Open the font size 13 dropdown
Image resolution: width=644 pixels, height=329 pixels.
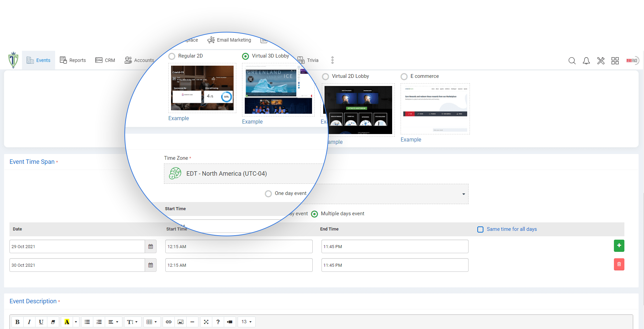coord(246,322)
